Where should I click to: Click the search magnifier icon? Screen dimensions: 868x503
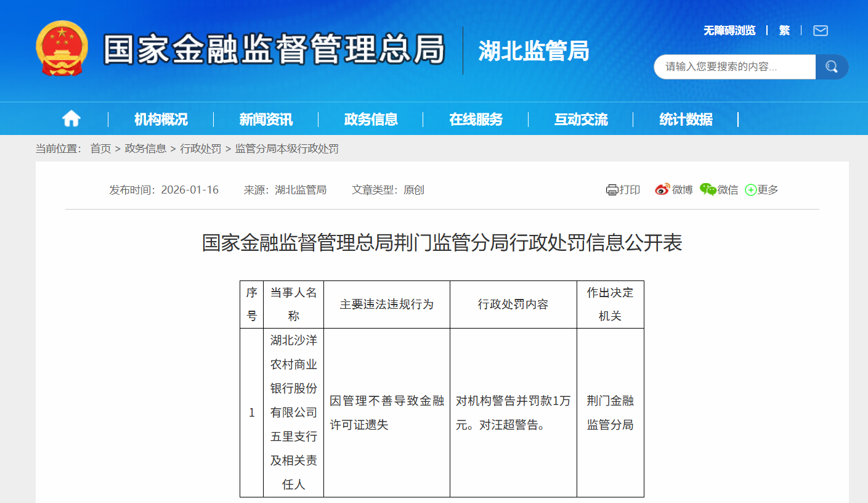coord(831,67)
